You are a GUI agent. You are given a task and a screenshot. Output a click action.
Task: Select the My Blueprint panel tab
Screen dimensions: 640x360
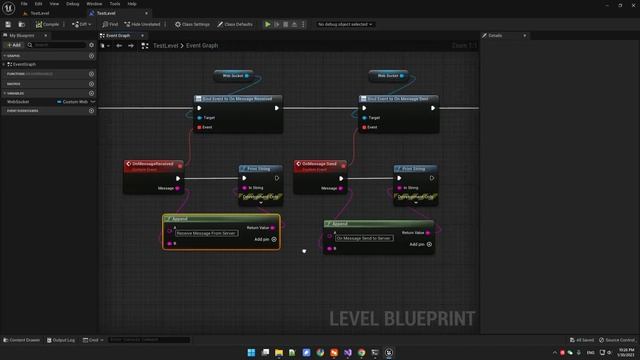pos(22,36)
